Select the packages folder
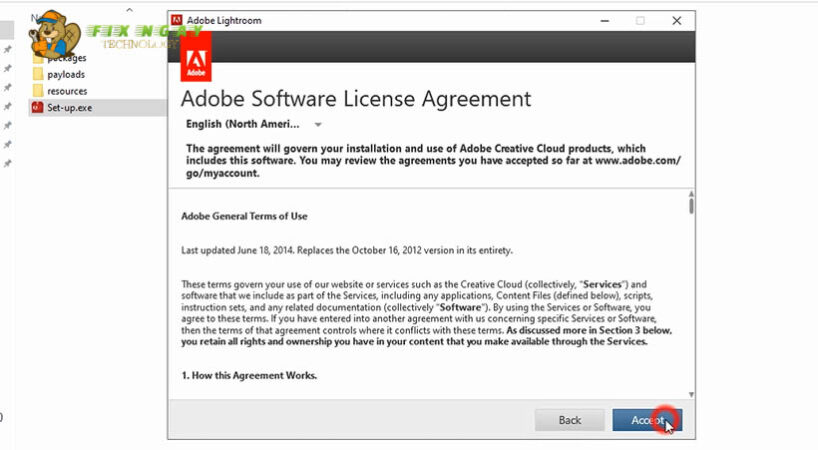Image resolution: width=818 pixels, height=450 pixels. [x=66, y=58]
